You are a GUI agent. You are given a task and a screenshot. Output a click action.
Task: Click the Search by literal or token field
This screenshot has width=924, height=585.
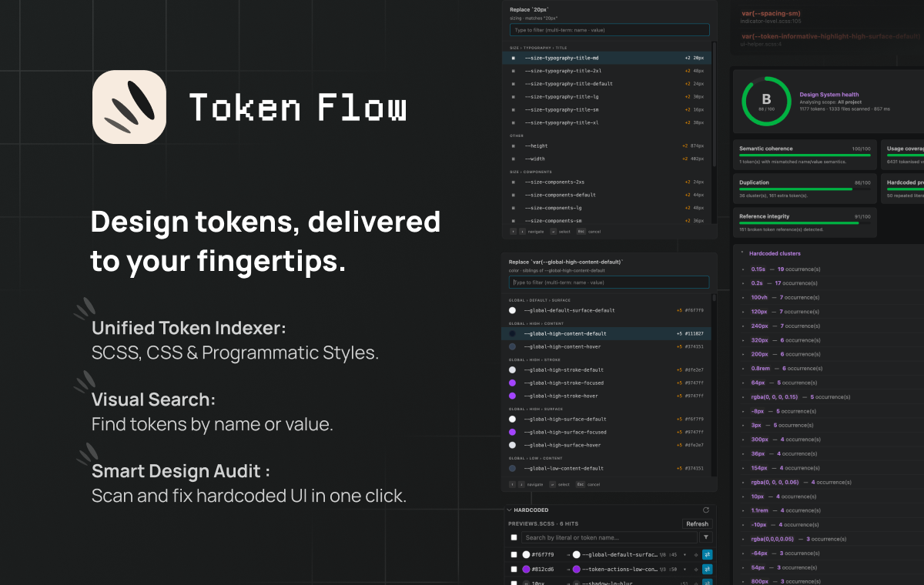pyautogui.click(x=609, y=537)
